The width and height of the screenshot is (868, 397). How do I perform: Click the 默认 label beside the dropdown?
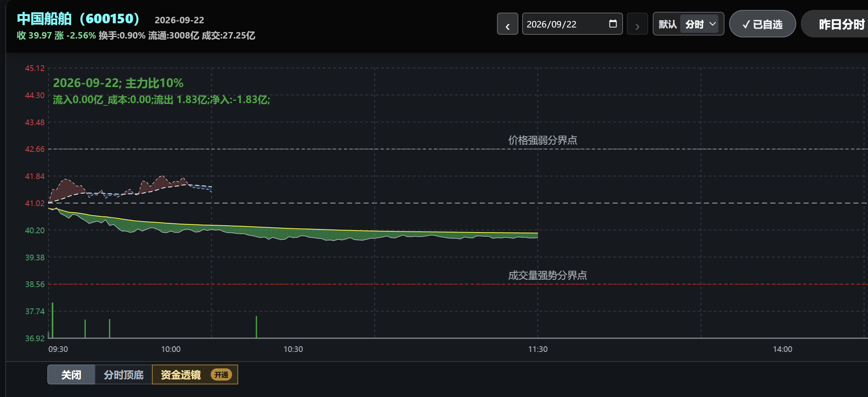tap(668, 24)
